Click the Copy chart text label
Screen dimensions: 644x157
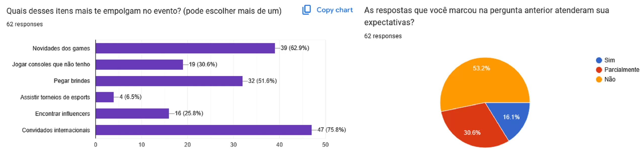point(334,10)
